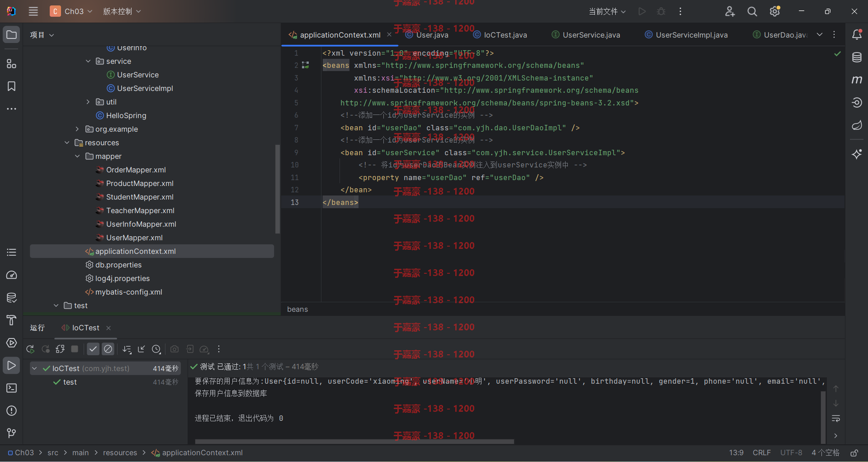Close the IoCTest run tab
This screenshot has width=868, height=462.
coord(108,328)
